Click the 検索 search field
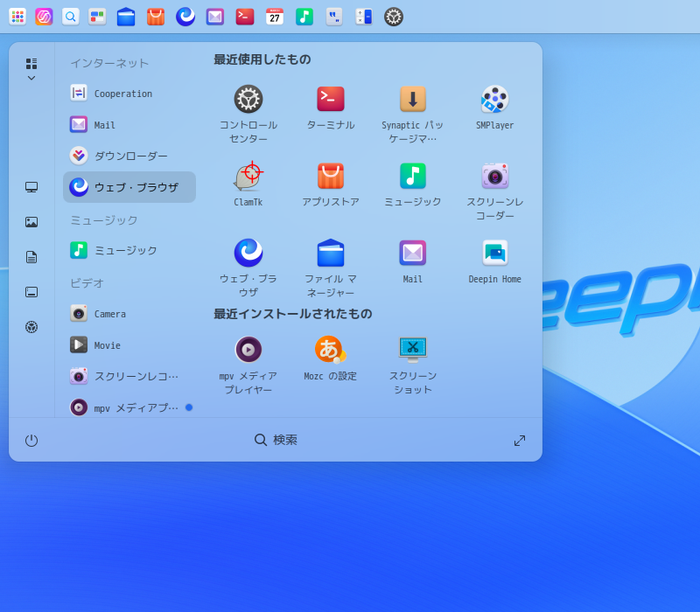The height and width of the screenshot is (612, 700). pos(276,440)
